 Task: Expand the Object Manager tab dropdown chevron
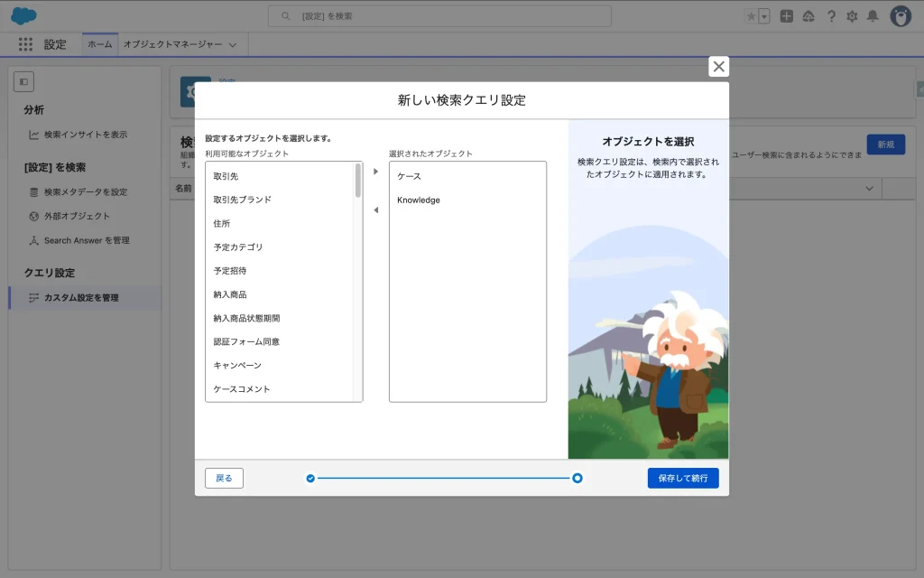tap(233, 44)
